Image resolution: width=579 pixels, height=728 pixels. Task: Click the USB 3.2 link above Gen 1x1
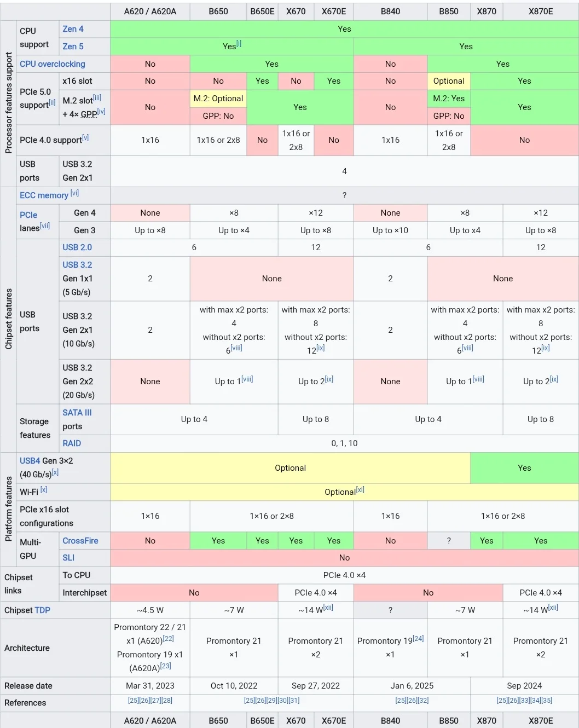click(x=77, y=265)
